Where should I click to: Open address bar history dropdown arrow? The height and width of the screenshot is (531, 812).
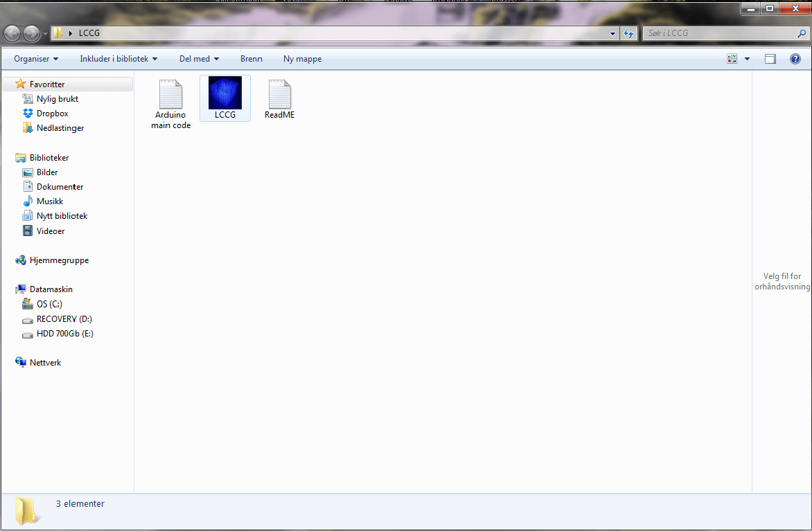pos(612,33)
